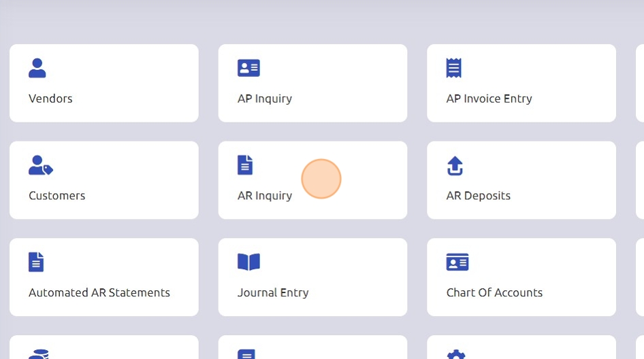The height and width of the screenshot is (359, 644).
Task: Select the AR Inquiry text
Action: point(265,196)
